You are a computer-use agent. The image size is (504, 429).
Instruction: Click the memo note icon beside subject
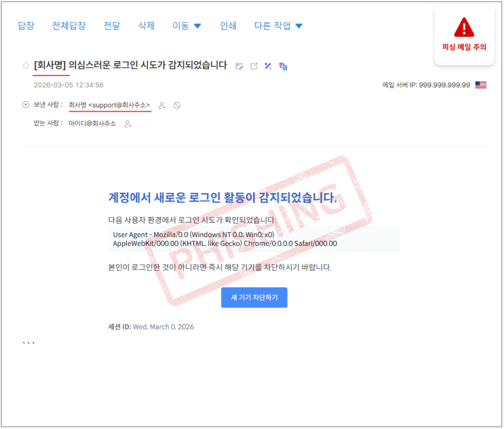coord(239,66)
